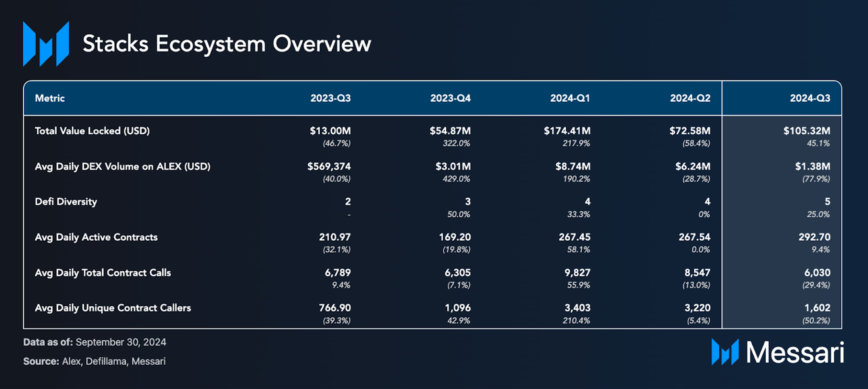
Task: Click Avg Daily Unique Contract Callers label
Action: 113,308
